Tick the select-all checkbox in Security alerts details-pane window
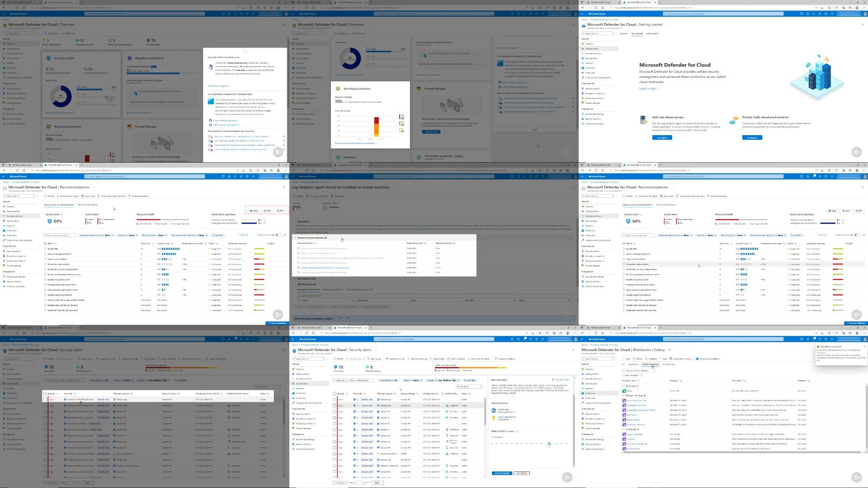Viewport: 868px width, 488px height. 334,393
